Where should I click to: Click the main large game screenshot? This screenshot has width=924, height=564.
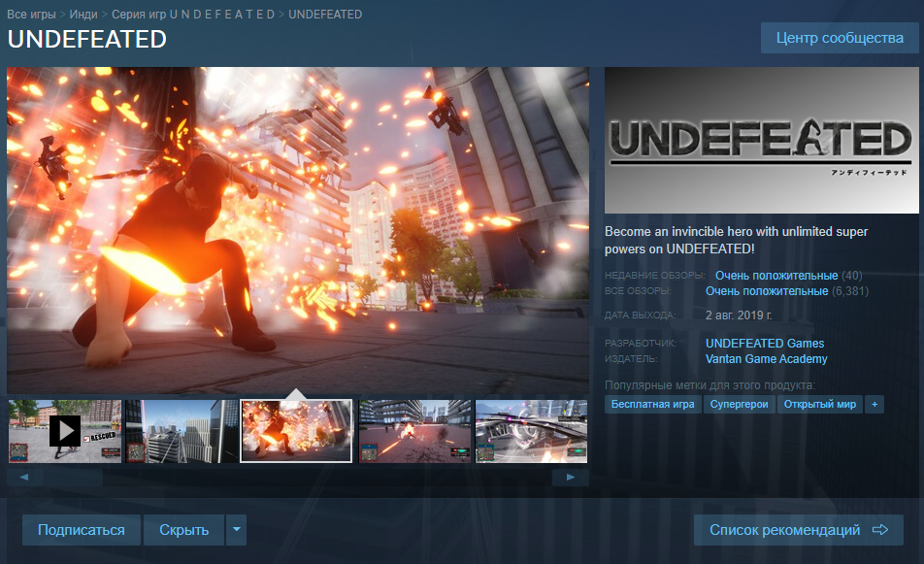coord(298,230)
